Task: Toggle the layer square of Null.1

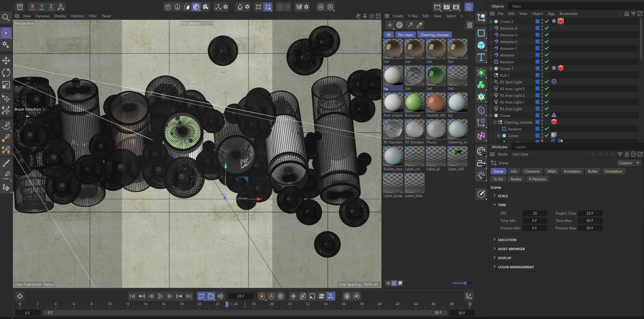Action: (537, 75)
